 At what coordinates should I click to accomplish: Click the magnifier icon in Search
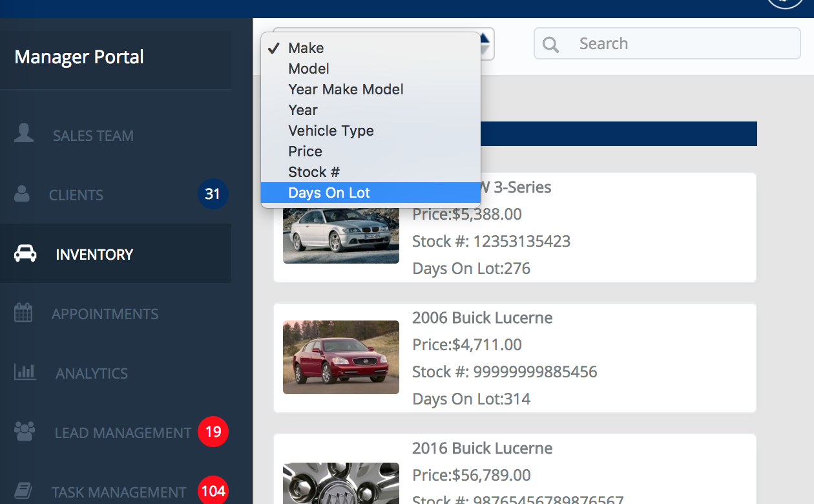tap(551, 44)
